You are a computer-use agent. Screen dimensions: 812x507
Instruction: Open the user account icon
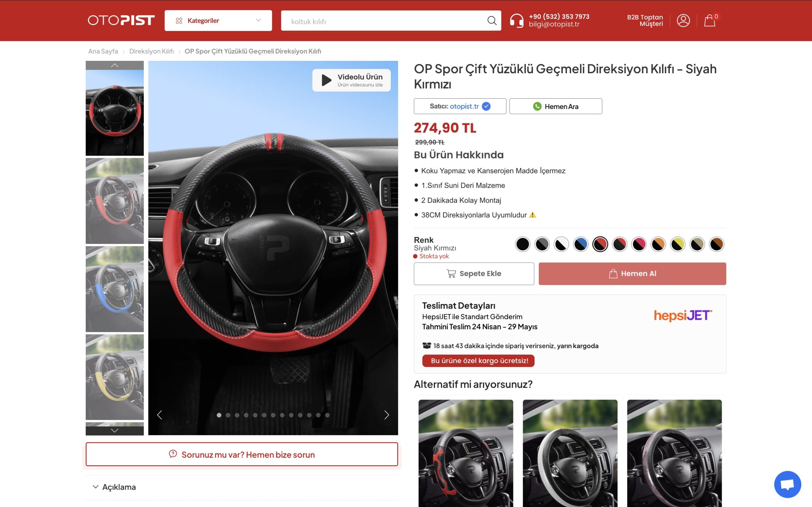click(683, 21)
